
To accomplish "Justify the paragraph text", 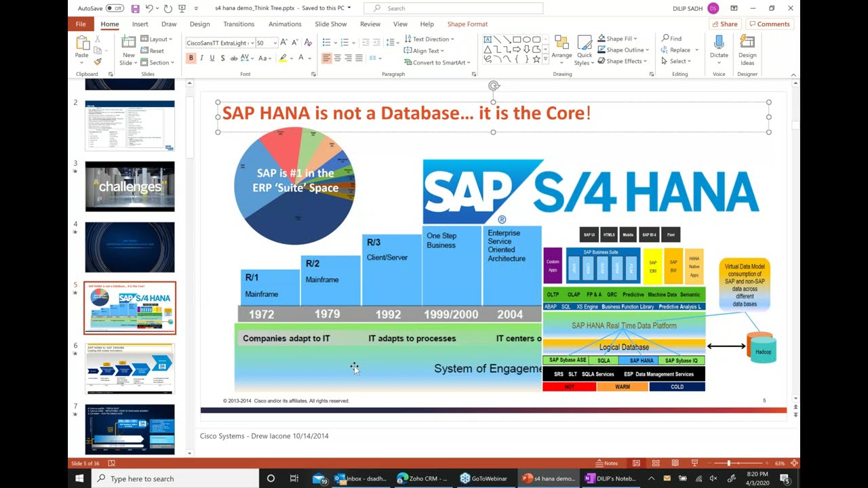I will (359, 58).
